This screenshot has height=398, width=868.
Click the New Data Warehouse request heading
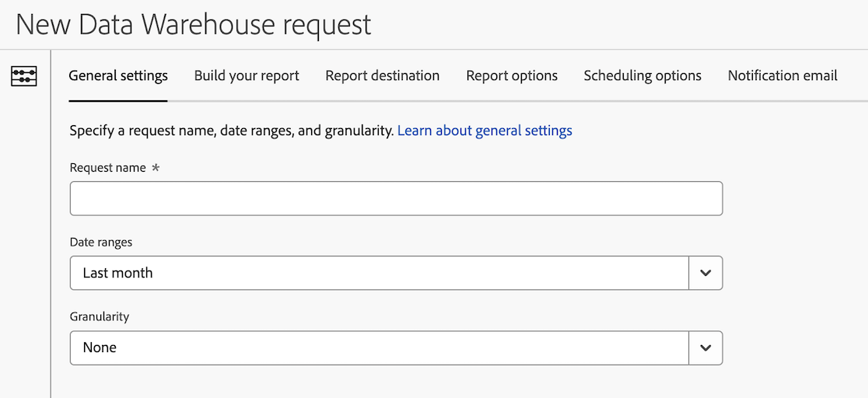coord(194,24)
